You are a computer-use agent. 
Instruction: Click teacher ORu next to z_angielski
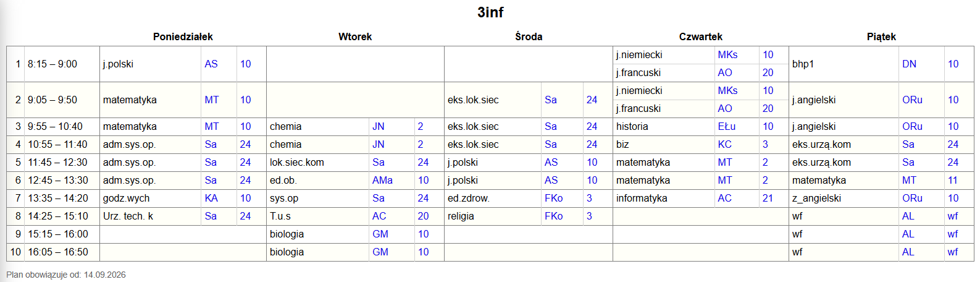pos(912,198)
